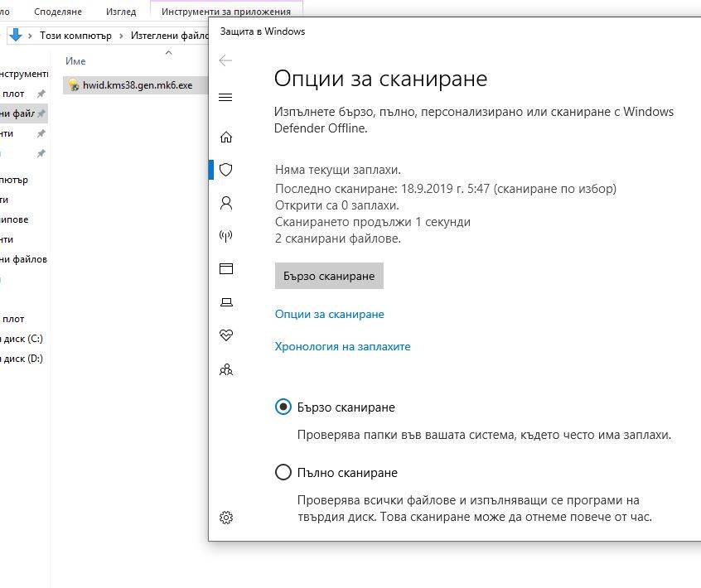Click 'Защита в Windows' window title
The image size is (701, 588).
click(263, 31)
